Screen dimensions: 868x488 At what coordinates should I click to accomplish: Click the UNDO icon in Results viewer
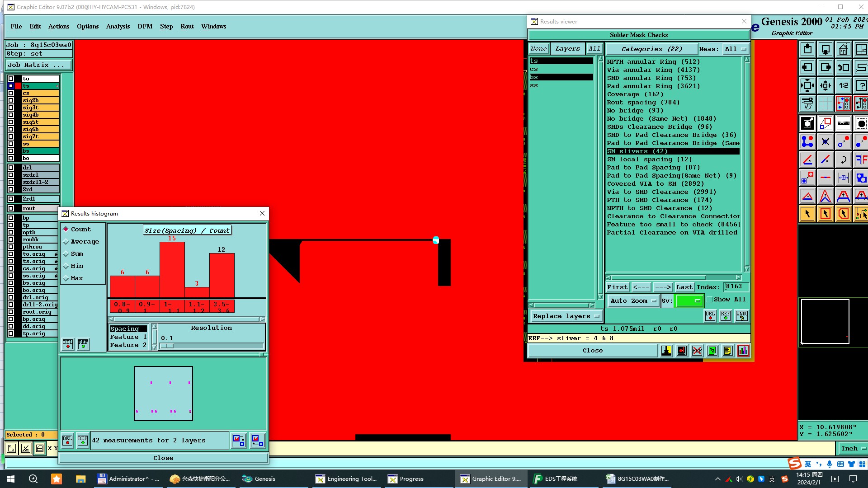pyautogui.click(x=741, y=316)
